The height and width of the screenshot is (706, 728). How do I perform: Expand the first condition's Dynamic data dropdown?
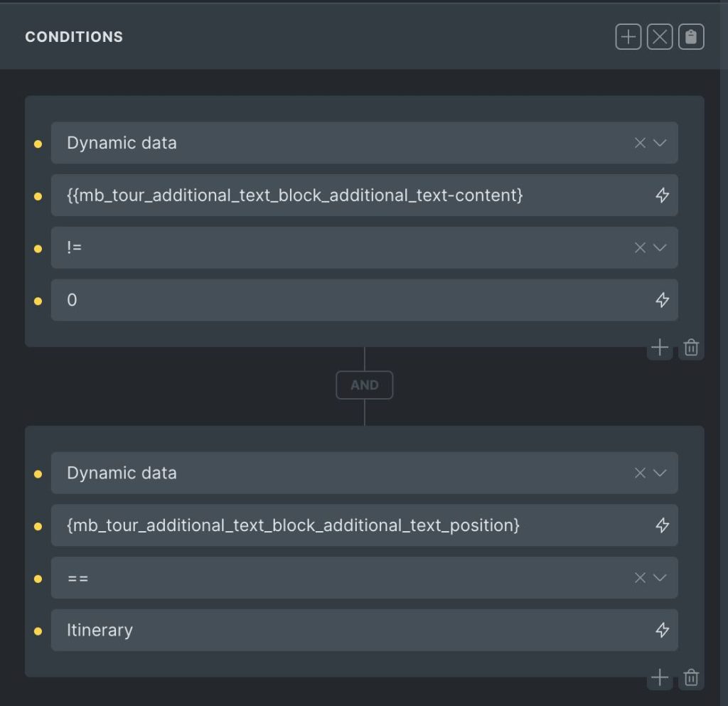[660, 143]
